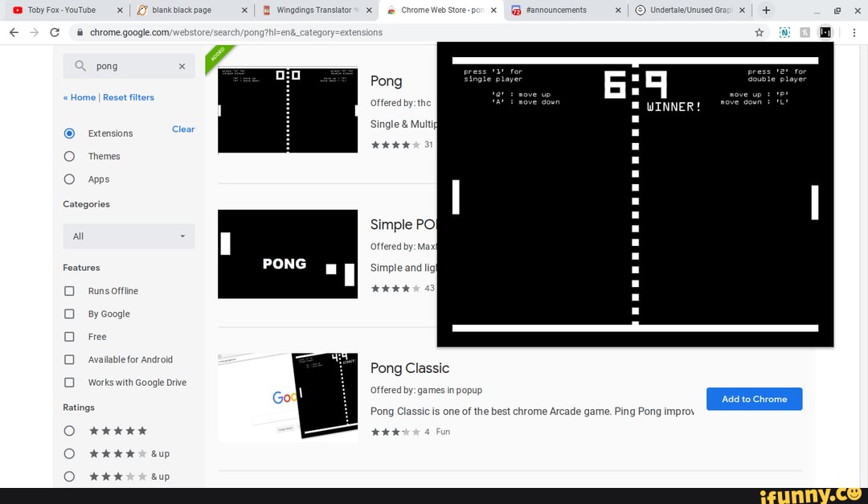Reload the page with the refresh icon

(x=54, y=32)
